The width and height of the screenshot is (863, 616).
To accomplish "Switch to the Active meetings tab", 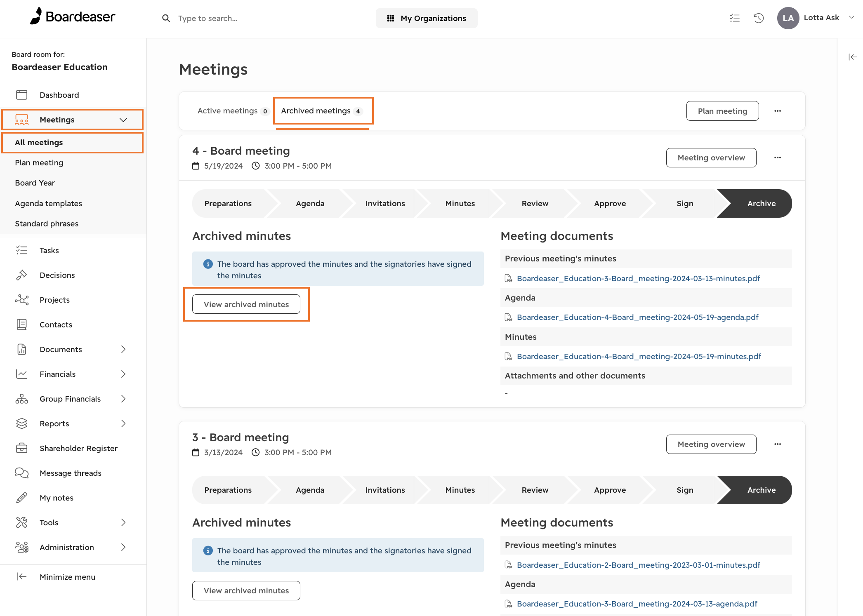I will click(233, 111).
